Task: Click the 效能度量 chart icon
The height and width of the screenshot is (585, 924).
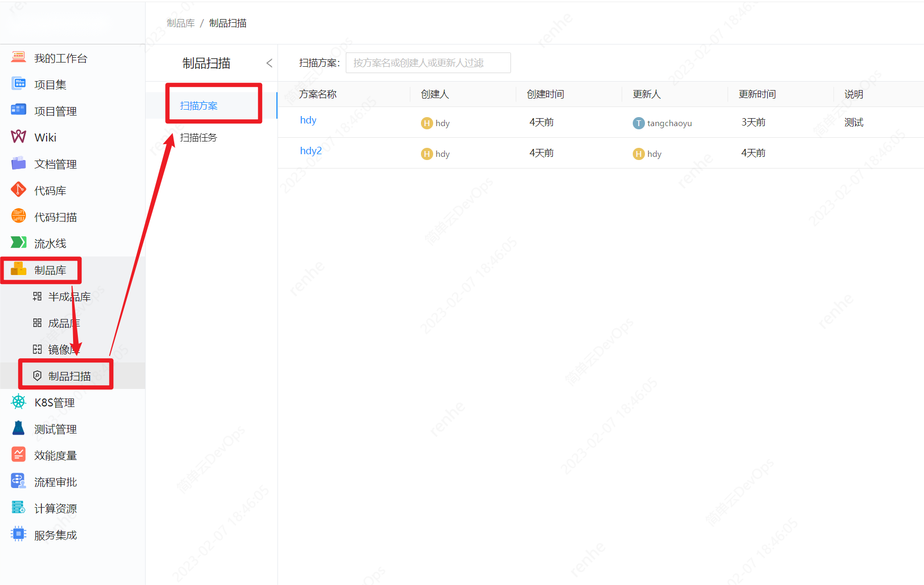Action: (19, 455)
